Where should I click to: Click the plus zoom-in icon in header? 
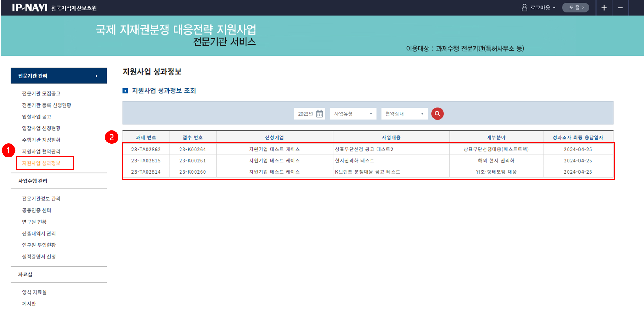pos(604,8)
